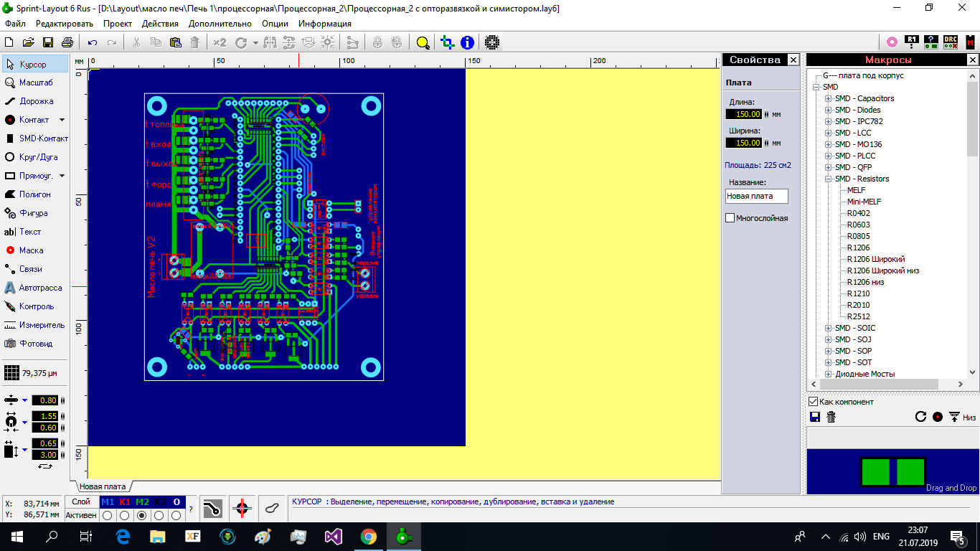Click the yellow magnifier zoom icon
The height and width of the screenshot is (551, 980).
click(x=423, y=42)
